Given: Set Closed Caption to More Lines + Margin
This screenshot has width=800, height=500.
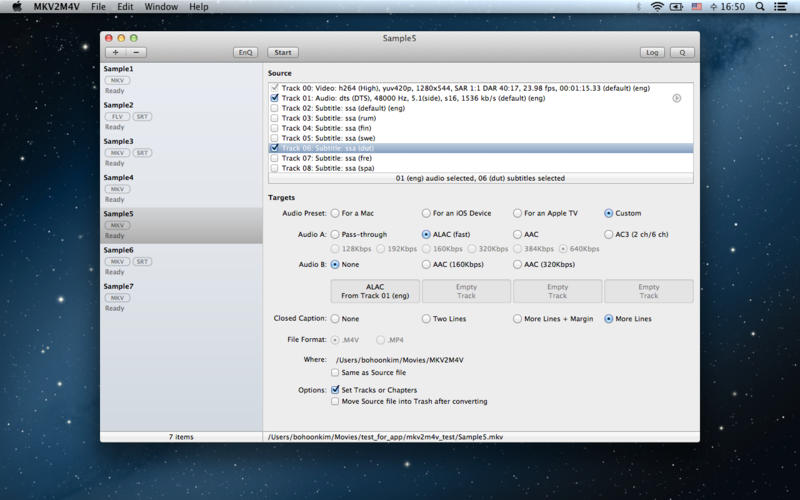Looking at the screenshot, I should pos(517,318).
